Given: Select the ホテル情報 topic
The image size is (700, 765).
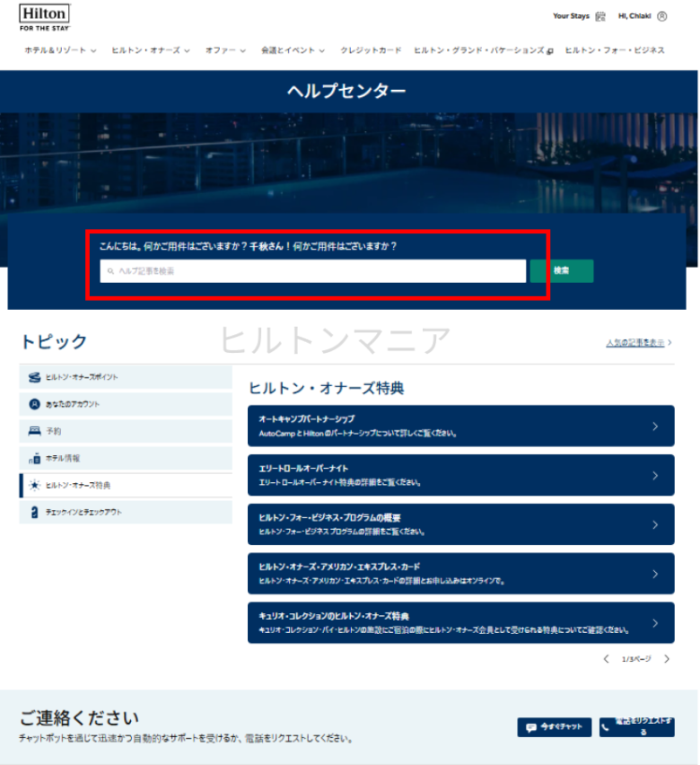Looking at the screenshot, I should click(x=126, y=458).
